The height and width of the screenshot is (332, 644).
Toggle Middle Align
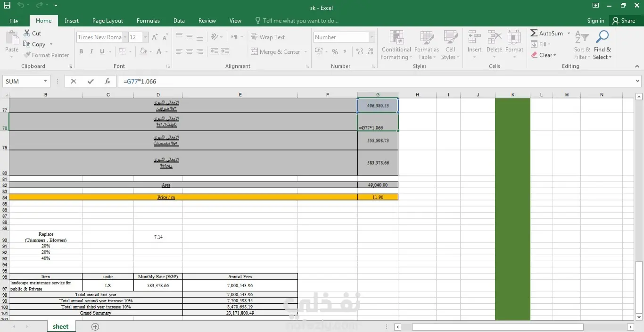[x=190, y=37]
